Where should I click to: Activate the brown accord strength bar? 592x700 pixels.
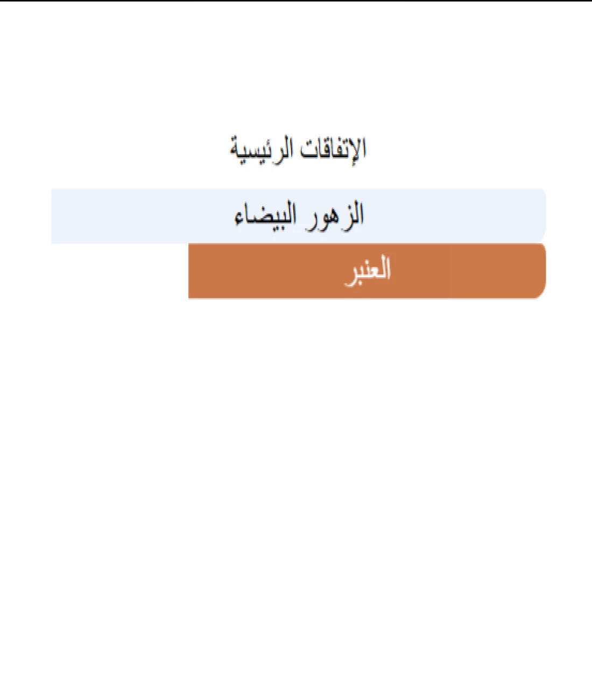(x=367, y=271)
